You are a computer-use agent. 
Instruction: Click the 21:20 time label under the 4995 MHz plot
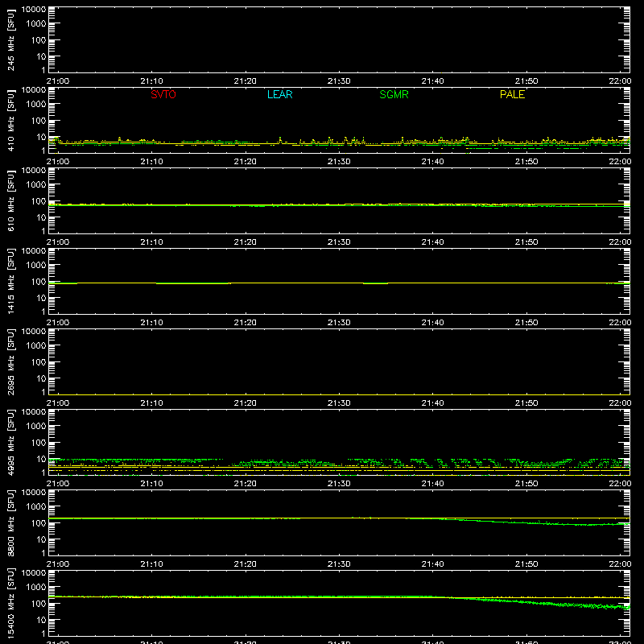[x=246, y=484]
